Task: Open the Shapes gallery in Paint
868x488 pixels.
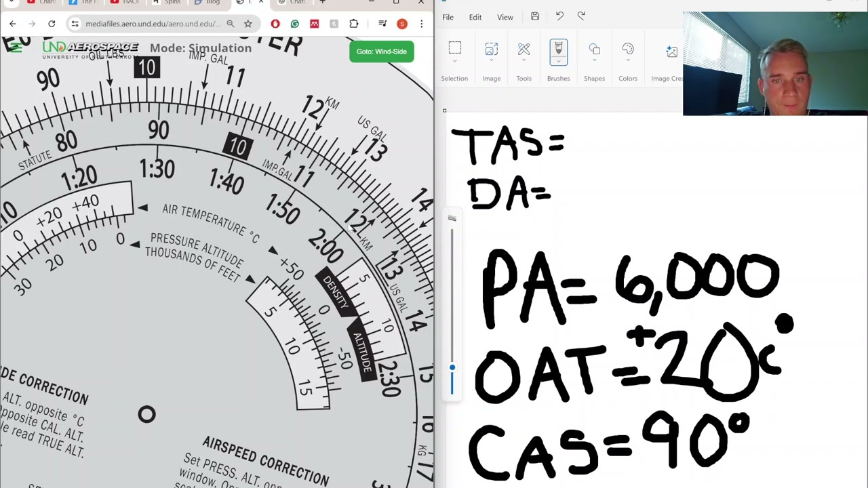Action: click(x=594, y=49)
